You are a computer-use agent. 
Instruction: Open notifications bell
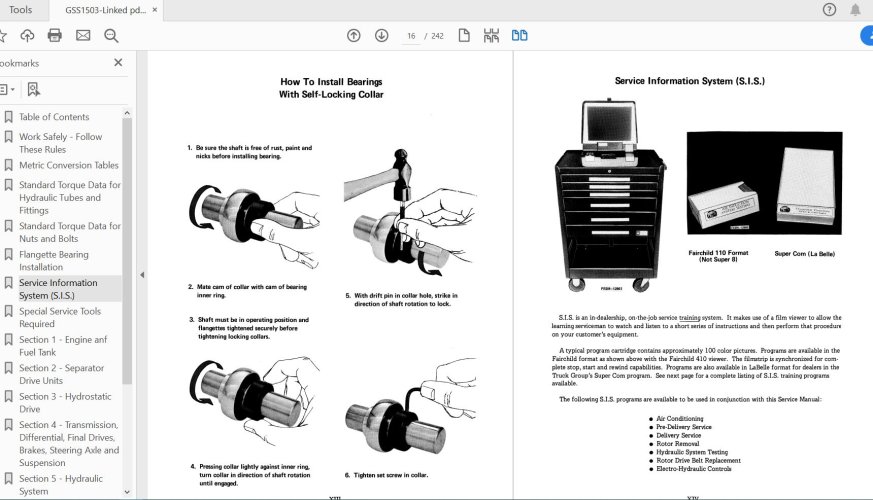(856, 10)
